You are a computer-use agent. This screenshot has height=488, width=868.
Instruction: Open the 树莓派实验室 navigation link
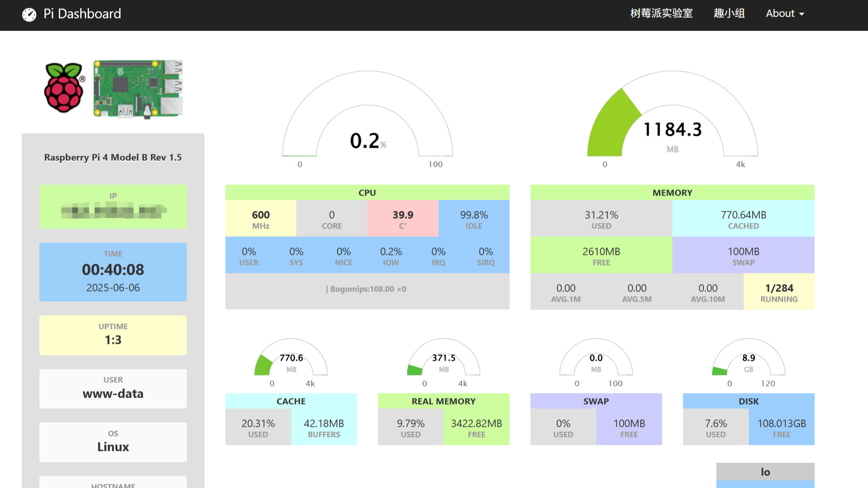661,13
